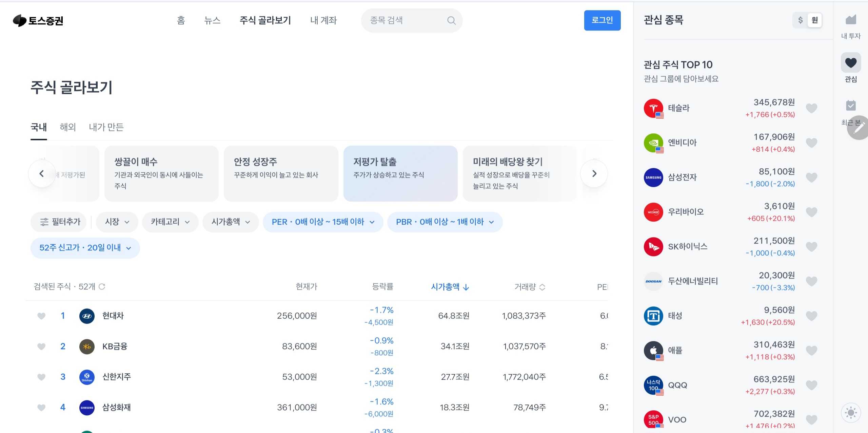Image resolution: width=868 pixels, height=433 pixels.
Task: Click the 신한지주 Shinhan logo
Action: click(x=87, y=377)
